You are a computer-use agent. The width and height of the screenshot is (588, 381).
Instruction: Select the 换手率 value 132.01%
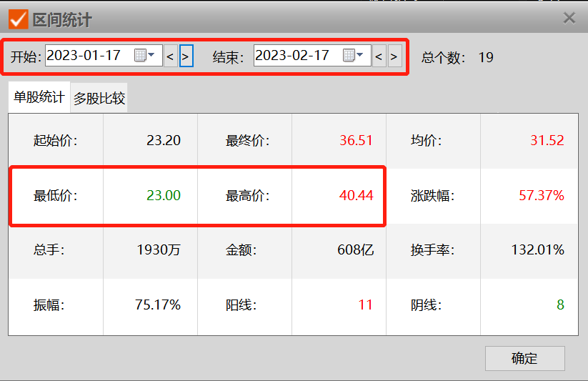537,250
